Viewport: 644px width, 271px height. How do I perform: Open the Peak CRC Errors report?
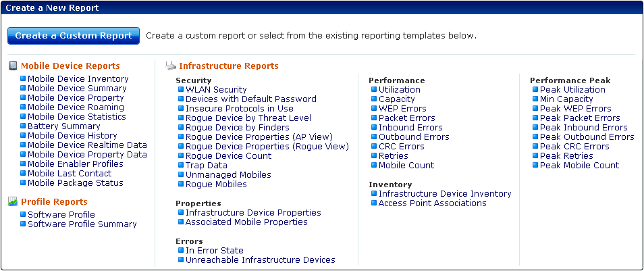point(574,147)
